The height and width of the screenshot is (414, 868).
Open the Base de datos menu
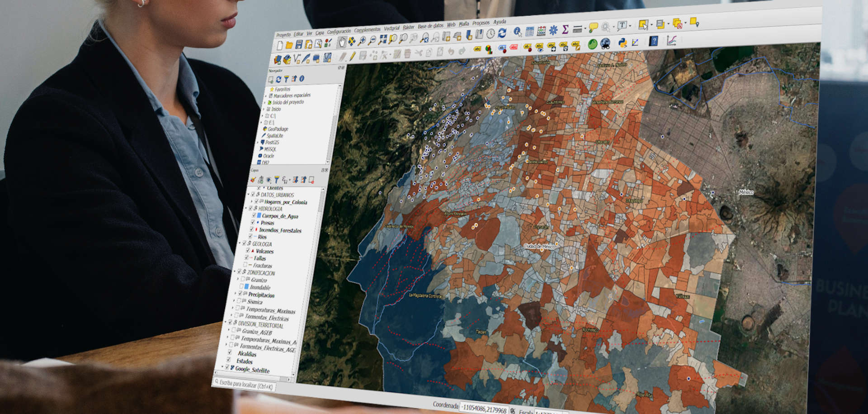point(431,26)
